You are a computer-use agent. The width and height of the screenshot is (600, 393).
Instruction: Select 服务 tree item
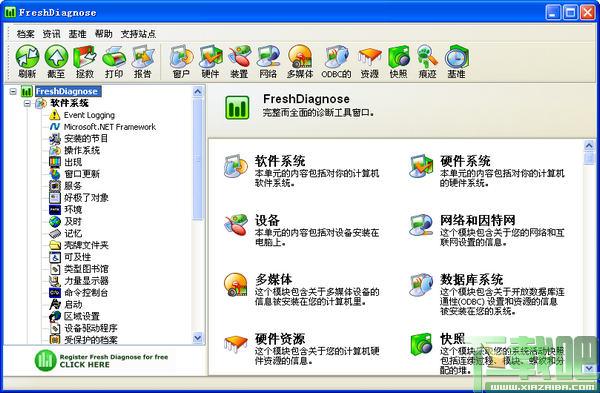pos(73,186)
